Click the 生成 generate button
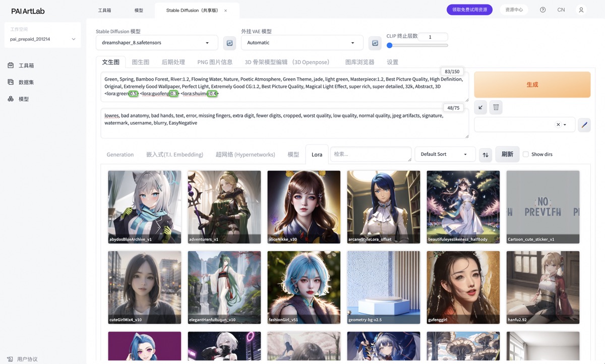This screenshot has height=364, width=605. pos(532,84)
